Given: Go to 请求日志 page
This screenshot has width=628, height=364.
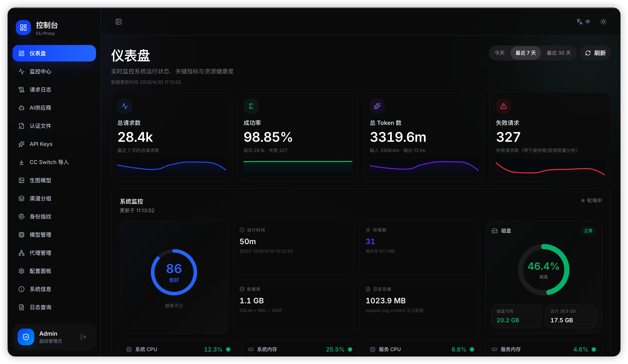Looking at the screenshot, I should click(54, 90).
